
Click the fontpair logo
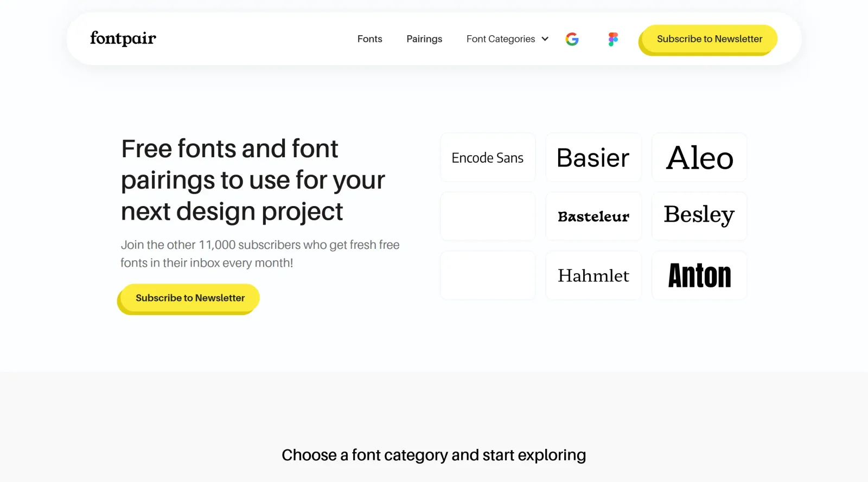click(x=122, y=38)
